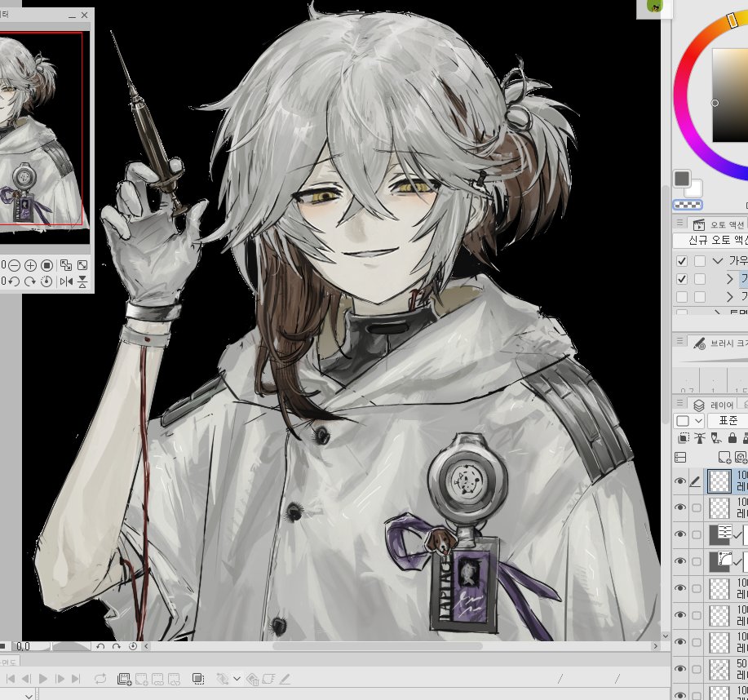Reset rotation with the Navigator dial icon

point(46,281)
